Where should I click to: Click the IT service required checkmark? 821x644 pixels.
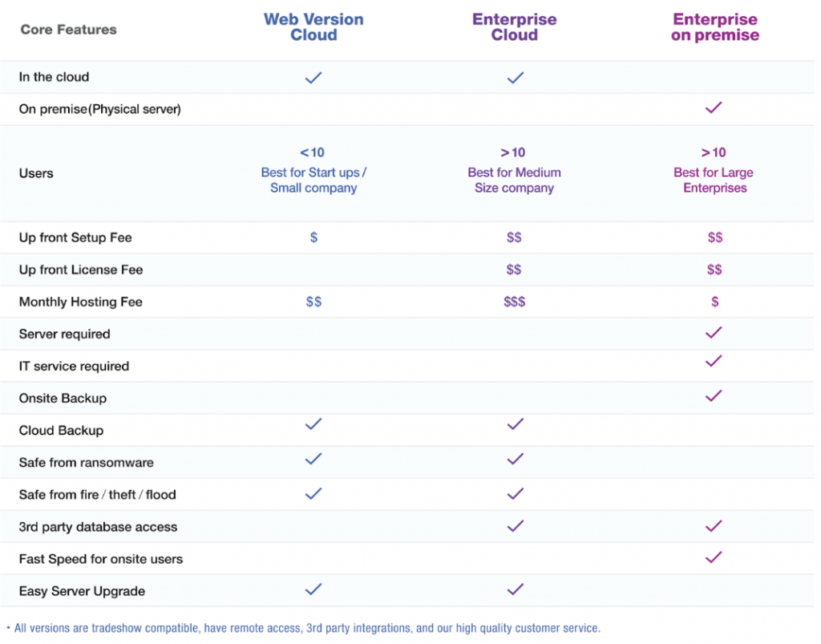(x=714, y=361)
